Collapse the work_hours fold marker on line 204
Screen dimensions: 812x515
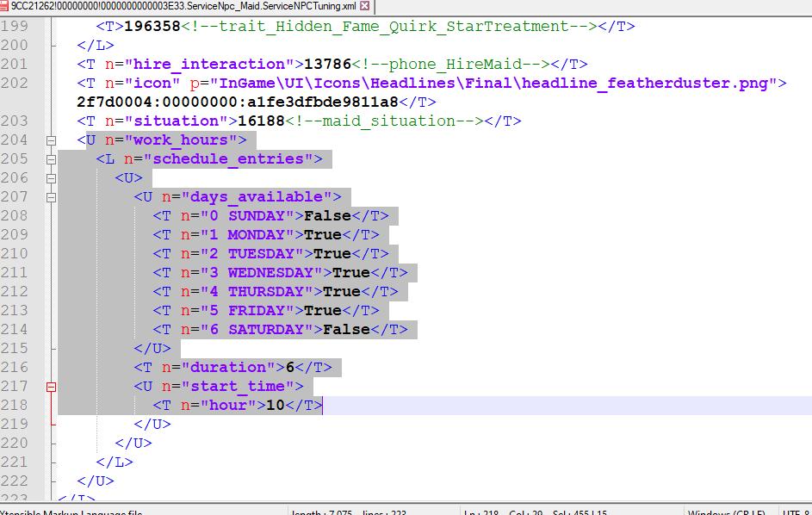coord(52,140)
